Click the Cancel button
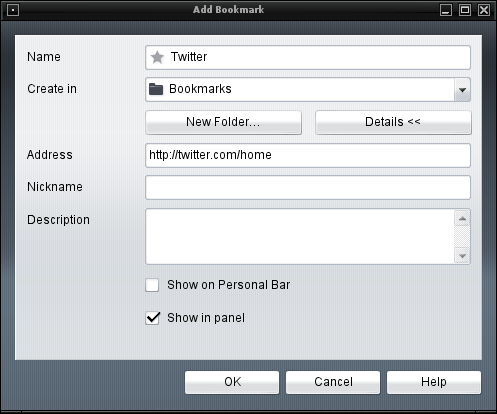The width and height of the screenshot is (497, 414). (333, 382)
